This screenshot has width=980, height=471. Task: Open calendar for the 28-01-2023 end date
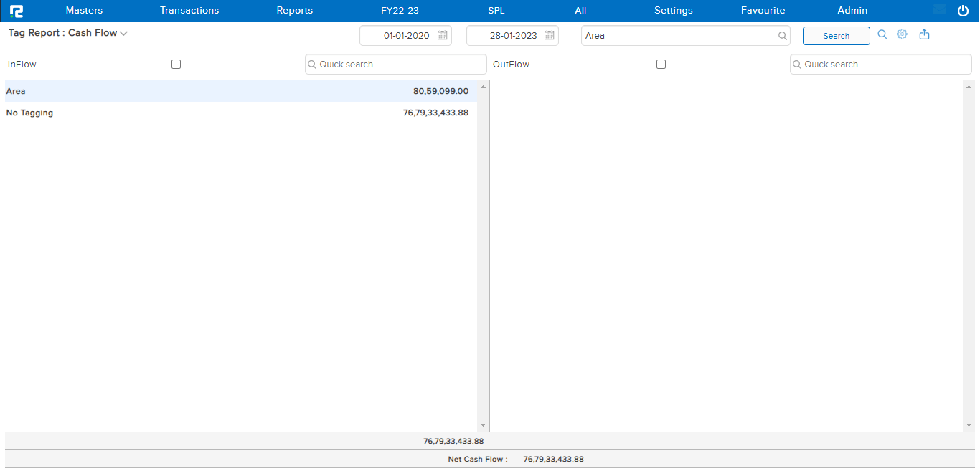[x=549, y=35]
